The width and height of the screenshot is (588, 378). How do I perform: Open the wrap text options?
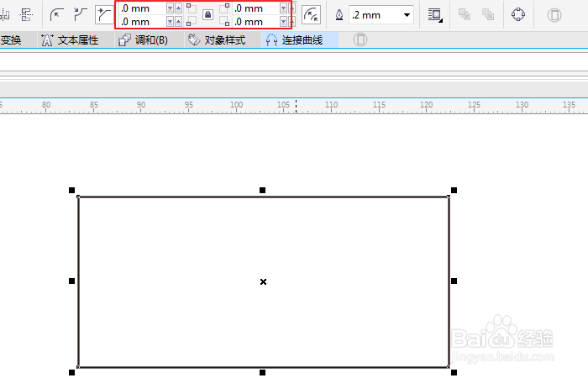(x=435, y=15)
